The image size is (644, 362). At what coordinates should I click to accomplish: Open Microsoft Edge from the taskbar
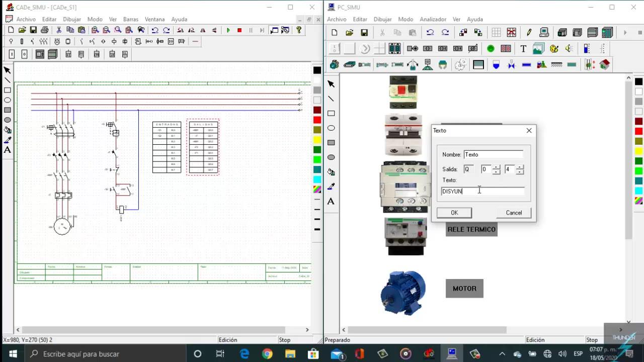[245, 354]
